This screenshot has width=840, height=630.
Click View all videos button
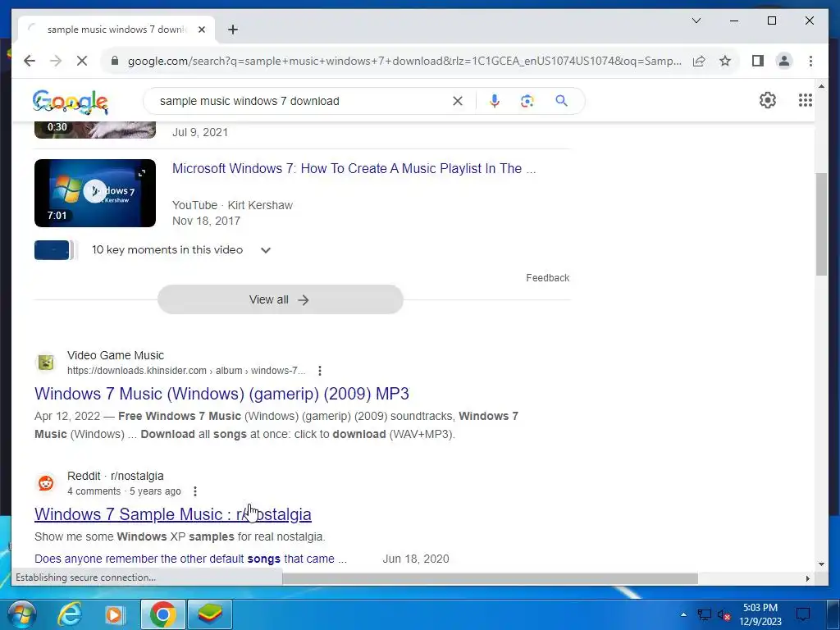pyautogui.click(x=280, y=299)
